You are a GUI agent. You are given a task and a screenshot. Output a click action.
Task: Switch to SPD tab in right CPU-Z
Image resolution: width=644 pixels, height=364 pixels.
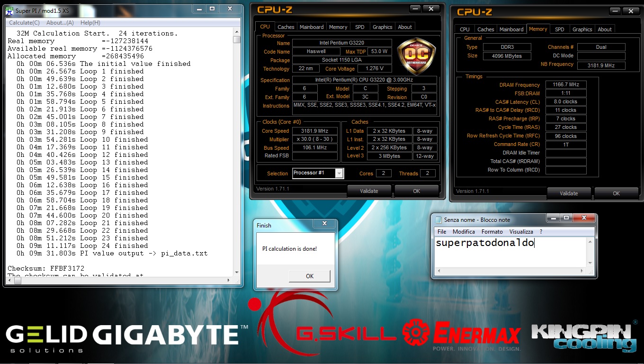(560, 29)
